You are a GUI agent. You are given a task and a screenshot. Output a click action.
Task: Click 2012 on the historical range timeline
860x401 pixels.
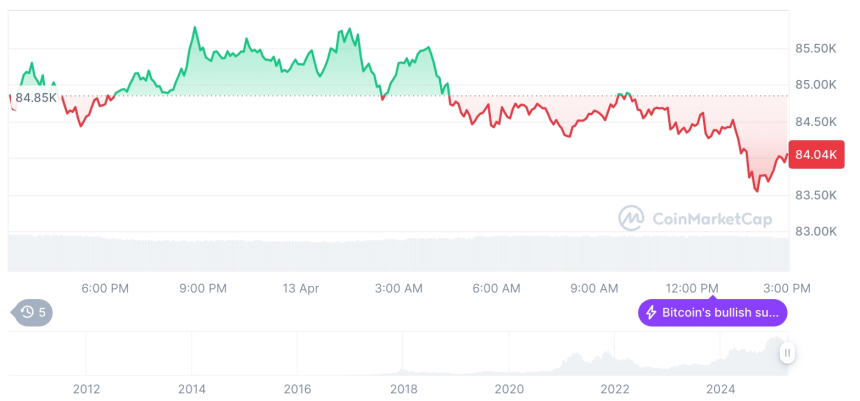click(x=86, y=388)
